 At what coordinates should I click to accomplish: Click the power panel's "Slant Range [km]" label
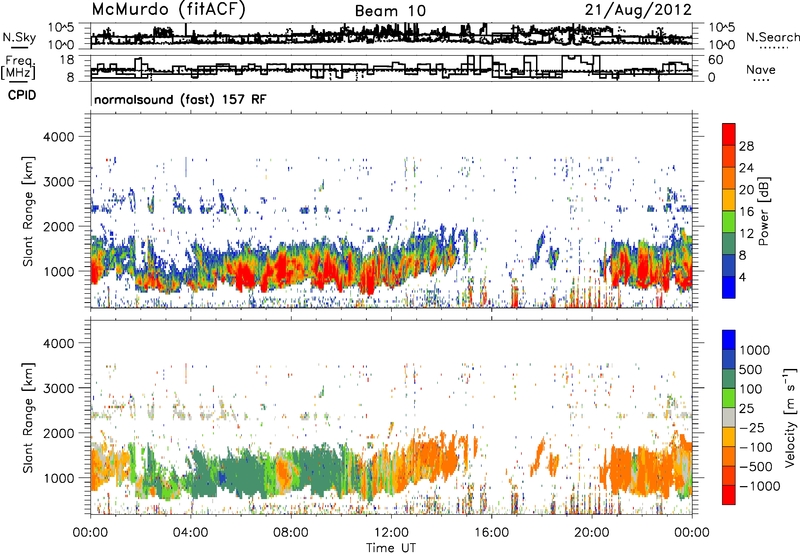pyautogui.click(x=28, y=211)
